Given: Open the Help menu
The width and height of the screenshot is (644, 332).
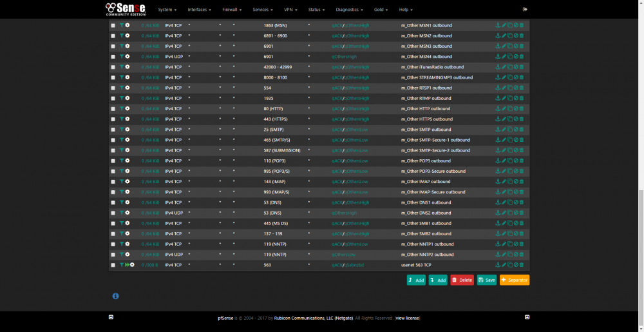Looking at the screenshot, I should pos(406,10).
